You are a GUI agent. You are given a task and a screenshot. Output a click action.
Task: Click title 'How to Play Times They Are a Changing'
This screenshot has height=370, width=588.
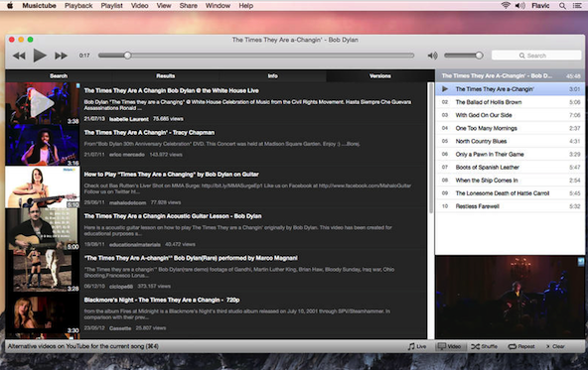tap(172, 175)
